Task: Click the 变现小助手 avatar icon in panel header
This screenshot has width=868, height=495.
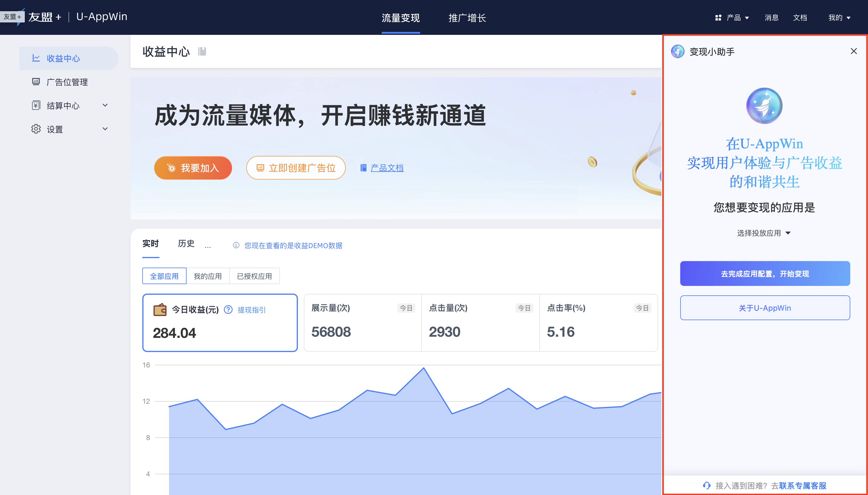Action: pyautogui.click(x=678, y=51)
